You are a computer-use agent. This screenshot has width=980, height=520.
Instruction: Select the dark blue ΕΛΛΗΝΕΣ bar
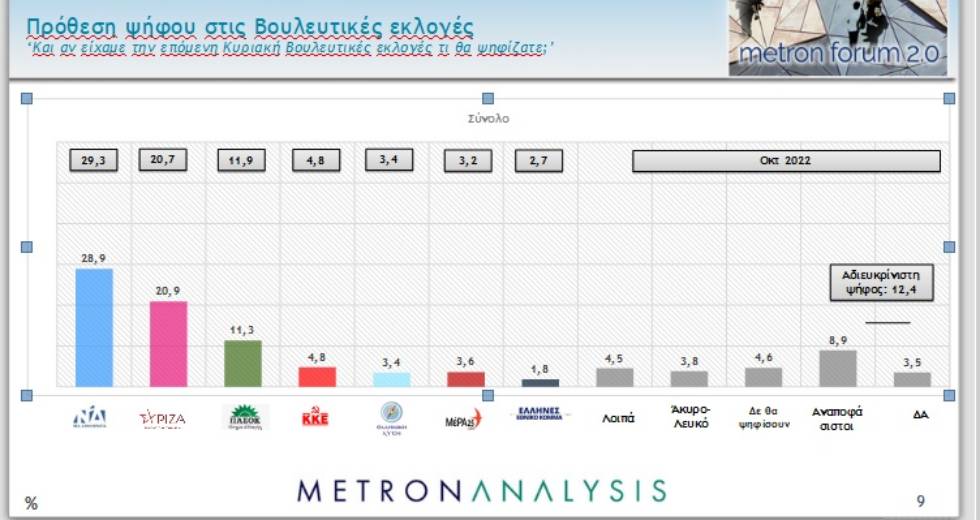coord(541,383)
